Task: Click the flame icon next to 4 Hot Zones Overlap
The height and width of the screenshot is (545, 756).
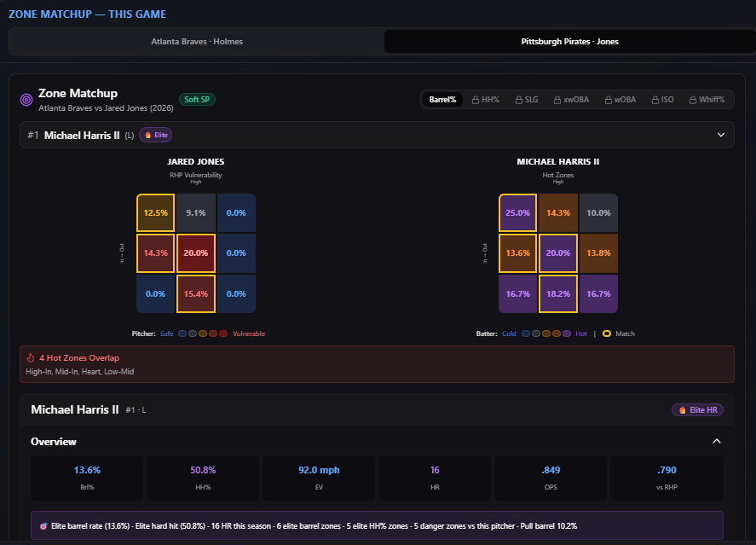Action: [31, 358]
